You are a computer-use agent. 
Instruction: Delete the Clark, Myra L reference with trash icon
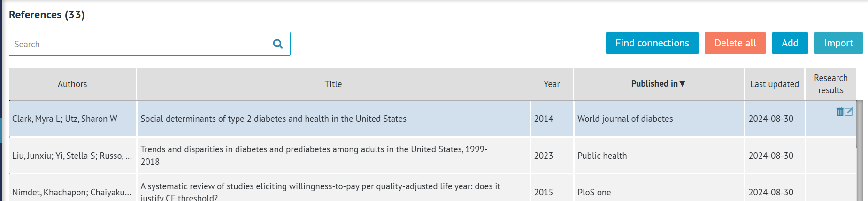point(840,112)
